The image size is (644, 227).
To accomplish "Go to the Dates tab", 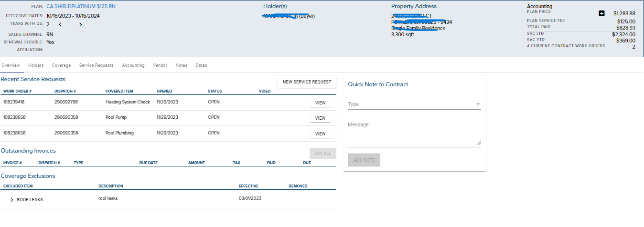I will coord(201,65).
